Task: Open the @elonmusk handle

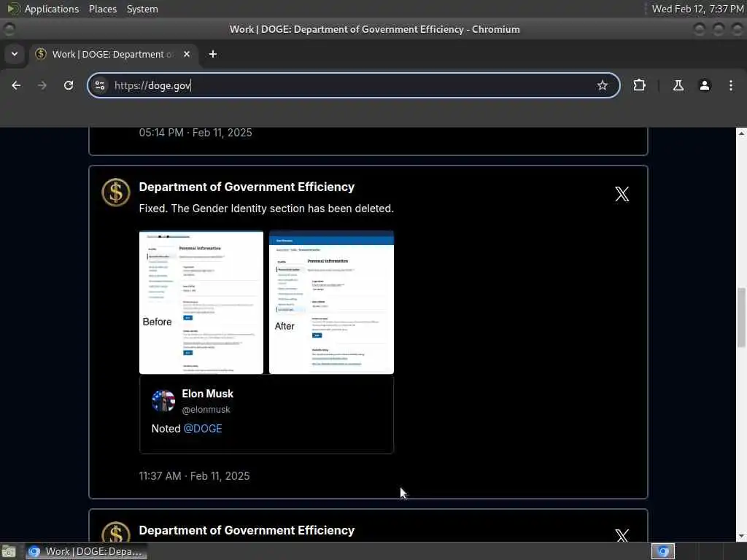Action: tap(206, 410)
